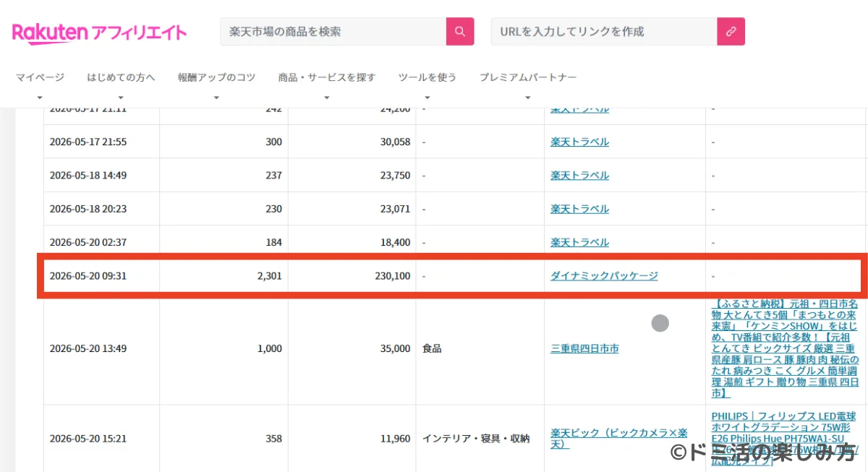Screen dimensions: 868x472
Task: Select the インテリア・寝具・収納 category cell
Action: [x=476, y=438]
